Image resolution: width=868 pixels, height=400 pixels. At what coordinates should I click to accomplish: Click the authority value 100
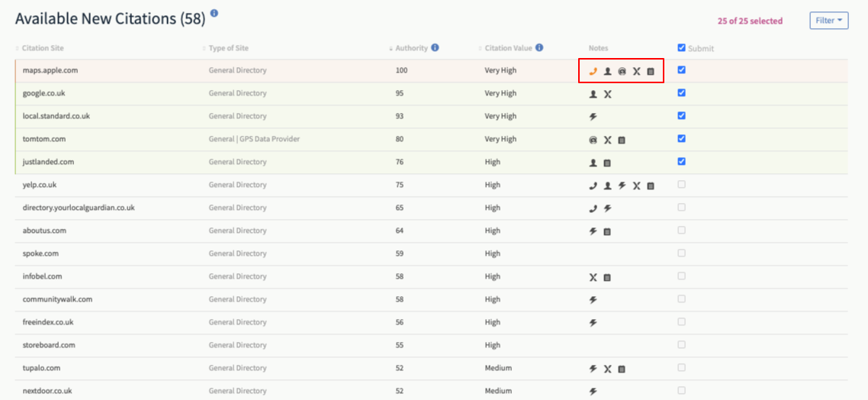click(401, 70)
